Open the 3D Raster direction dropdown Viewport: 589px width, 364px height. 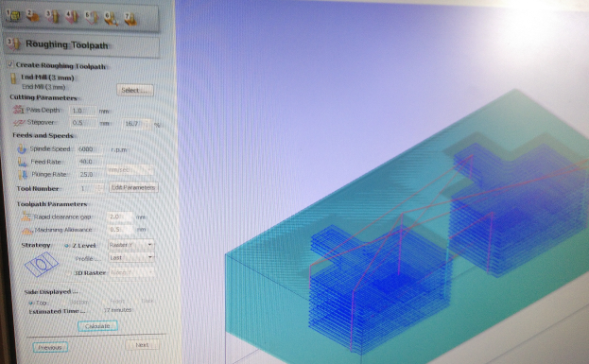pos(131,272)
